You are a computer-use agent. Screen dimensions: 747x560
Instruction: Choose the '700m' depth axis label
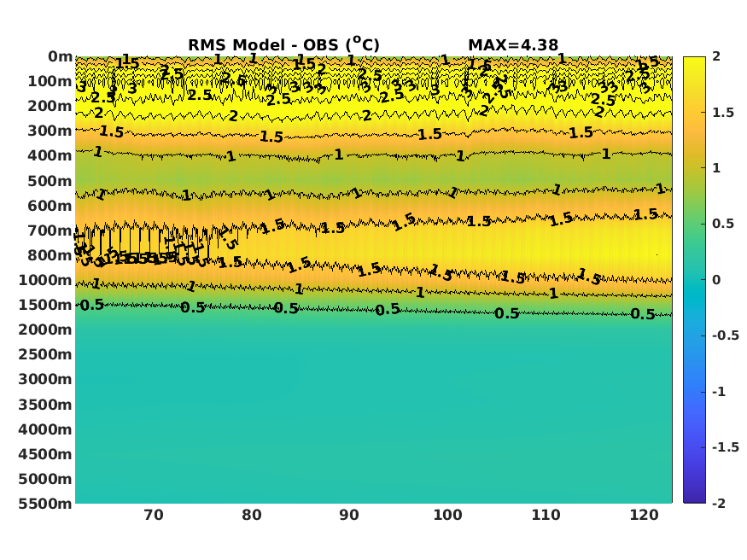pyautogui.click(x=50, y=230)
